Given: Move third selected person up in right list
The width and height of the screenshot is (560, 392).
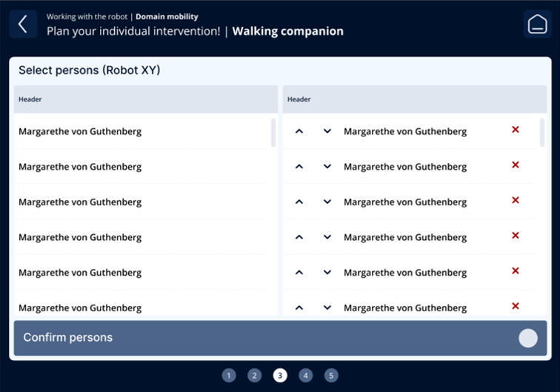Looking at the screenshot, I should [299, 202].
